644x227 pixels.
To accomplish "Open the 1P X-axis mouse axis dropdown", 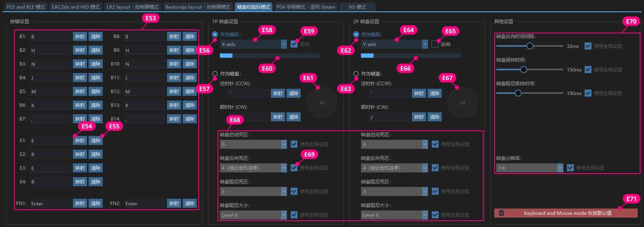I will 253,44.
